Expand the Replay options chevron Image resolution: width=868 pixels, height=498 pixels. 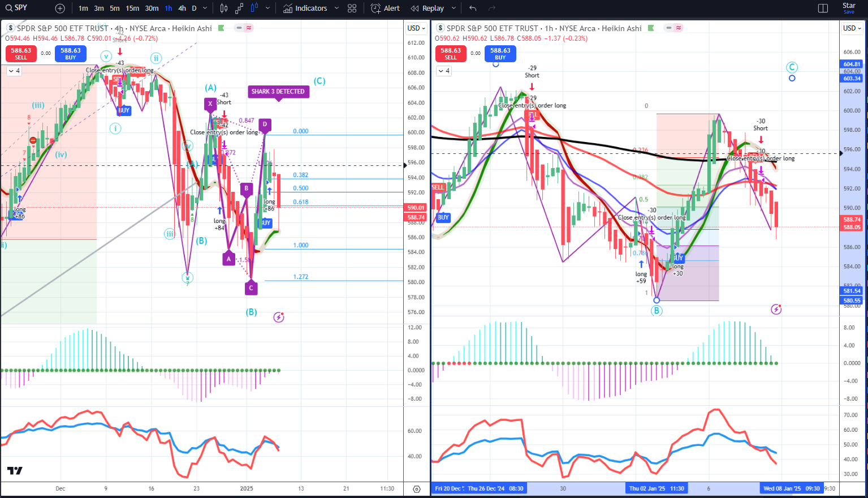(x=454, y=8)
